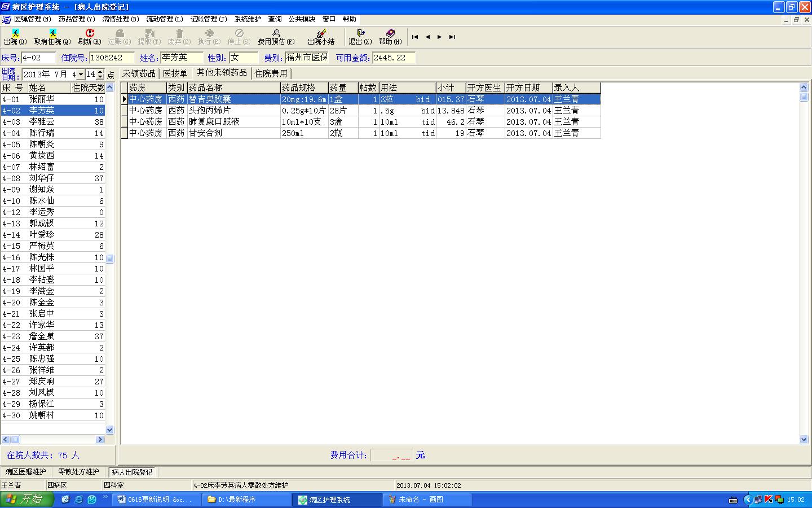This screenshot has height=508, width=812.
Task: Click the 停止 stop toolbar icon
Action: tap(239, 37)
